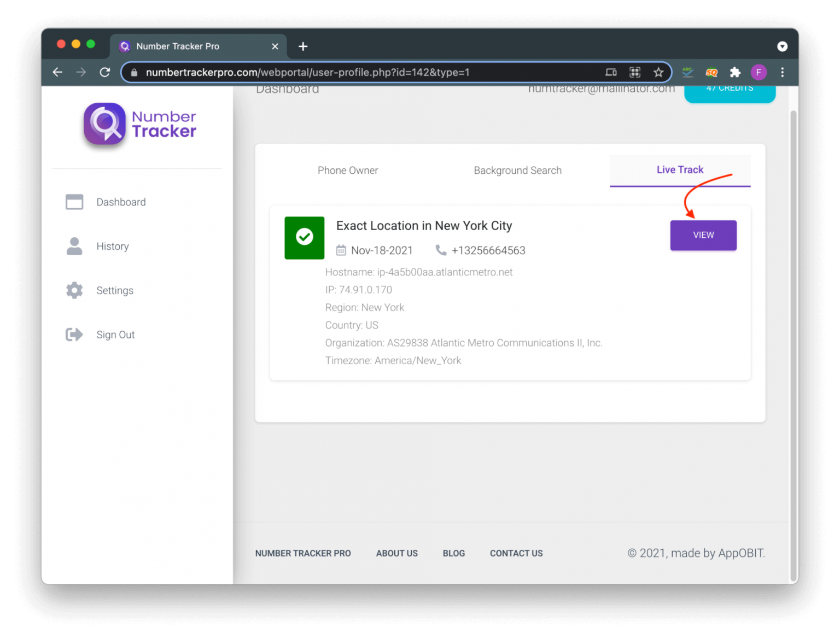Open the History section icon
Image resolution: width=840 pixels, height=639 pixels.
click(x=74, y=246)
